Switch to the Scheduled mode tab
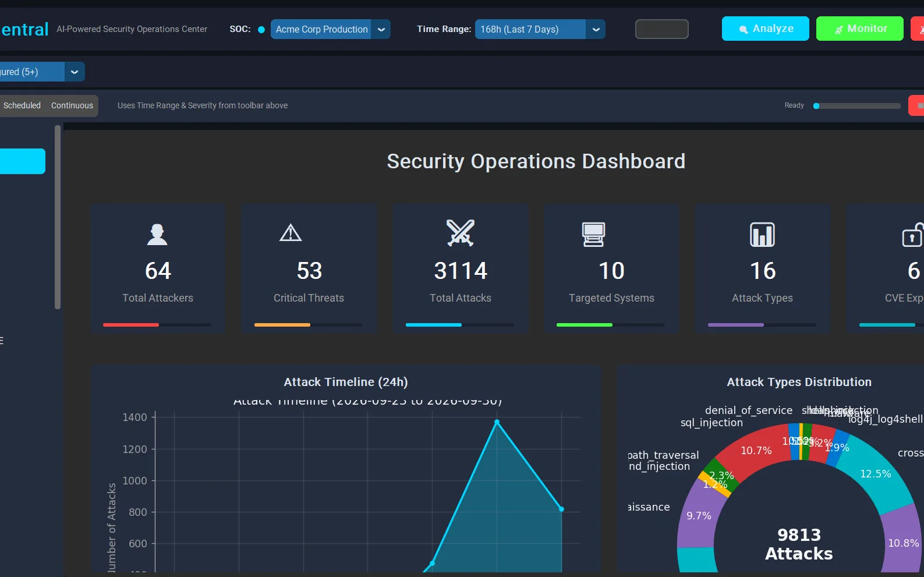This screenshot has height=577, width=924. pyautogui.click(x=22, y=105)
